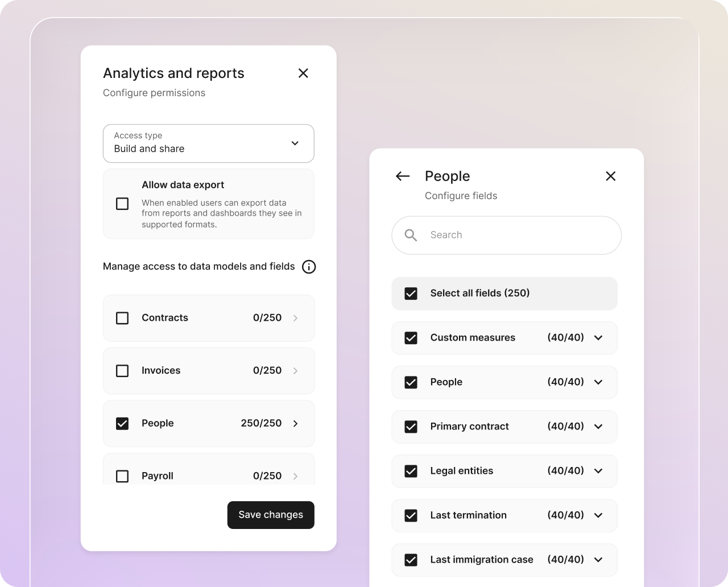Viewport: 728px width, 587px height.
Task: Open Payroll fields via its chevron
Action: coord(295,476)
